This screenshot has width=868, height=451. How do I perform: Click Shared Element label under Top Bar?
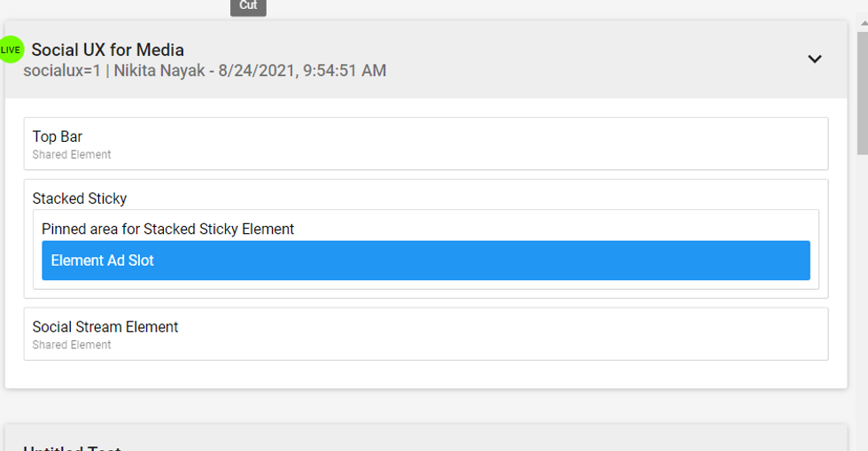(x=72, y=155)
